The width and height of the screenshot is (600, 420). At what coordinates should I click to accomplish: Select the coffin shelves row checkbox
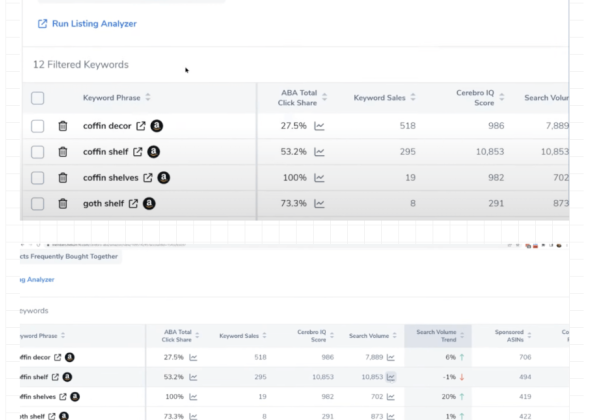[38, 178]
